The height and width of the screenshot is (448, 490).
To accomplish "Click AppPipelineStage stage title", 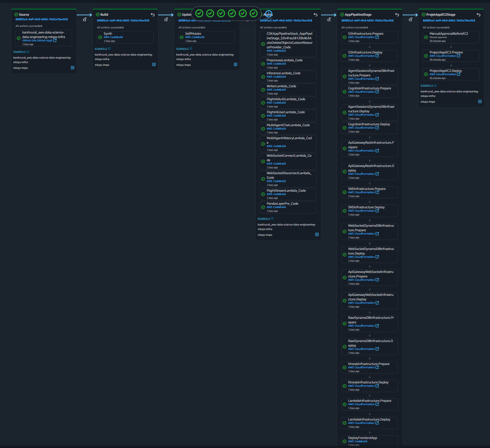I will click(358, 14).
